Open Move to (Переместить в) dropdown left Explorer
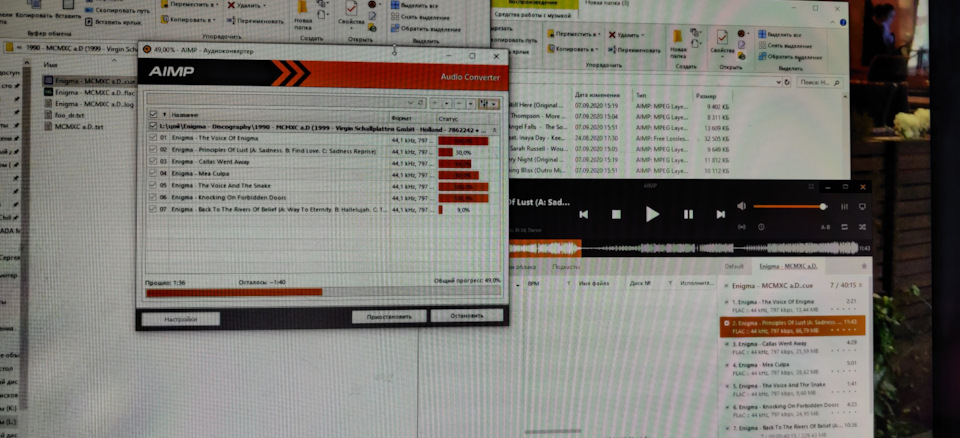The width and height of the screenshot is (960, 438). [x=191, y=5]
